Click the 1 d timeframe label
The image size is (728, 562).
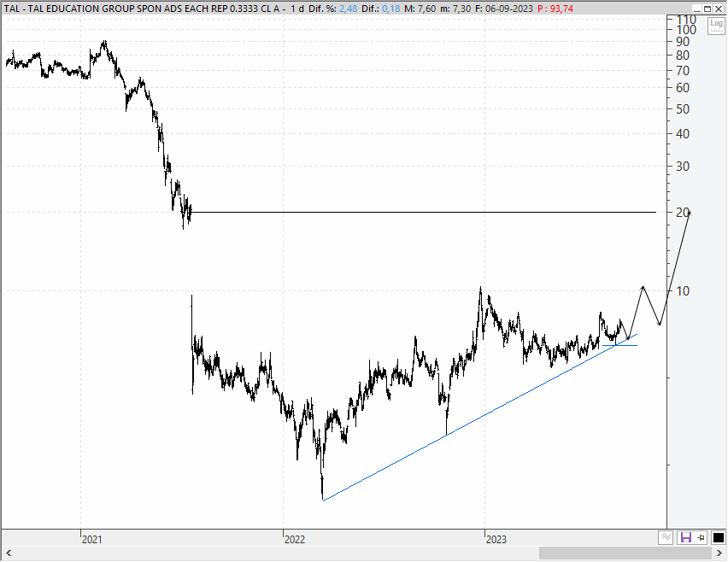(x=297, y=9)
